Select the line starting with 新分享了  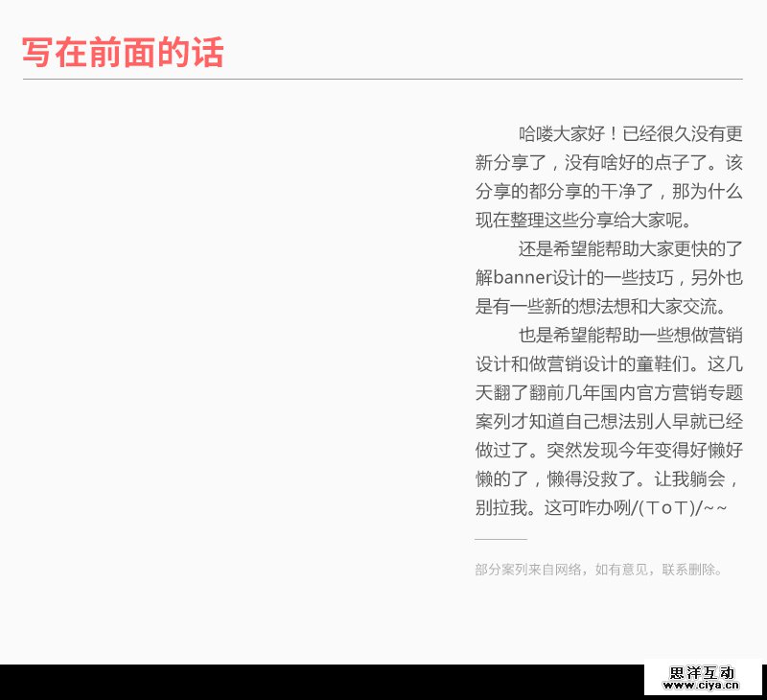pyautogui.click(x=608, y=162)
